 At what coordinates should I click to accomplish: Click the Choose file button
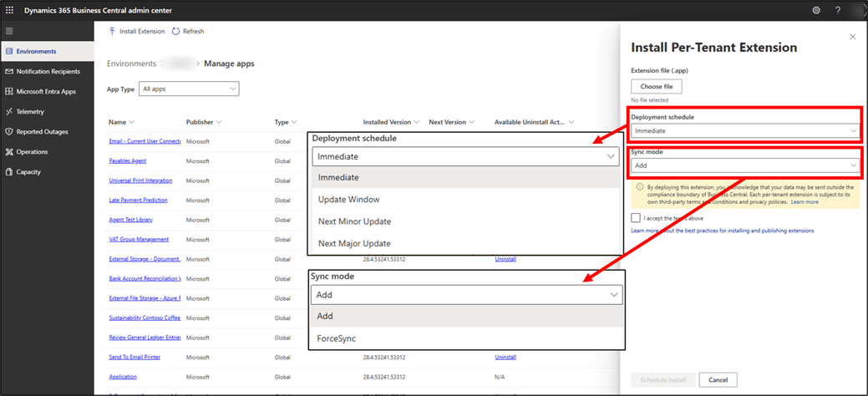click(656, 86)
